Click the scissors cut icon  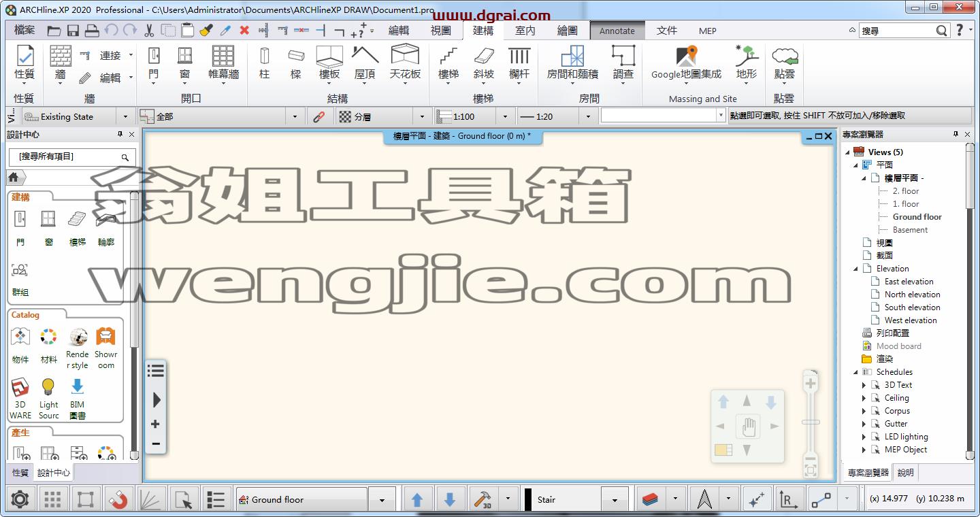tap(149, 31)
